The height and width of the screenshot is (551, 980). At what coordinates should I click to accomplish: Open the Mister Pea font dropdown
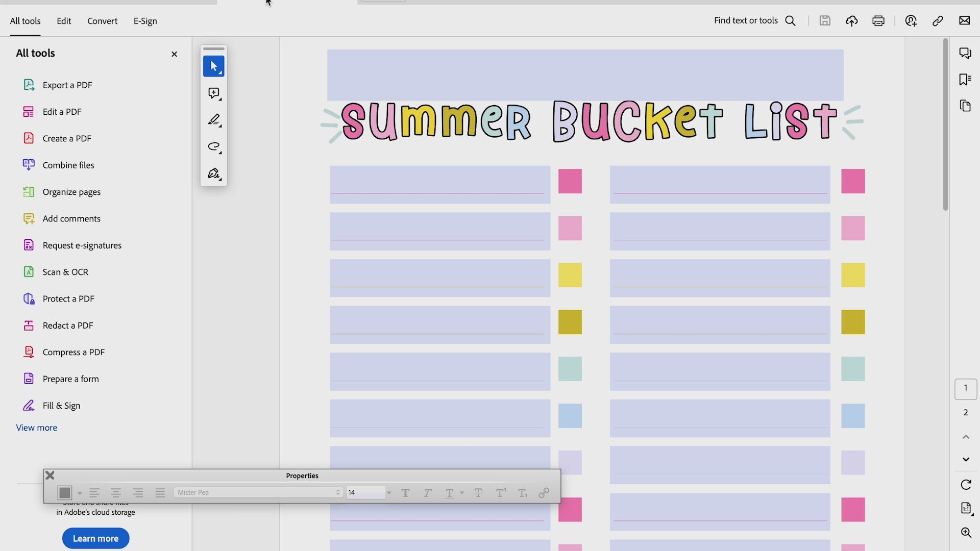(258, 492)
